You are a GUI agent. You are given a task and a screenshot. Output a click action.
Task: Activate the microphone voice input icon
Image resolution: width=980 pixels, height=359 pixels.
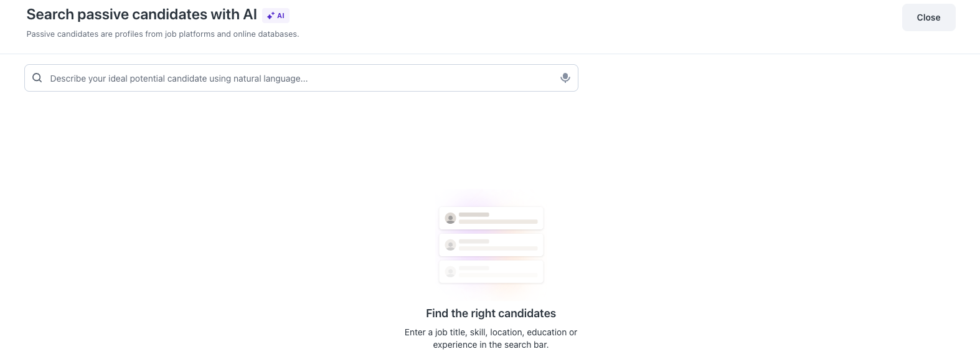565,78
